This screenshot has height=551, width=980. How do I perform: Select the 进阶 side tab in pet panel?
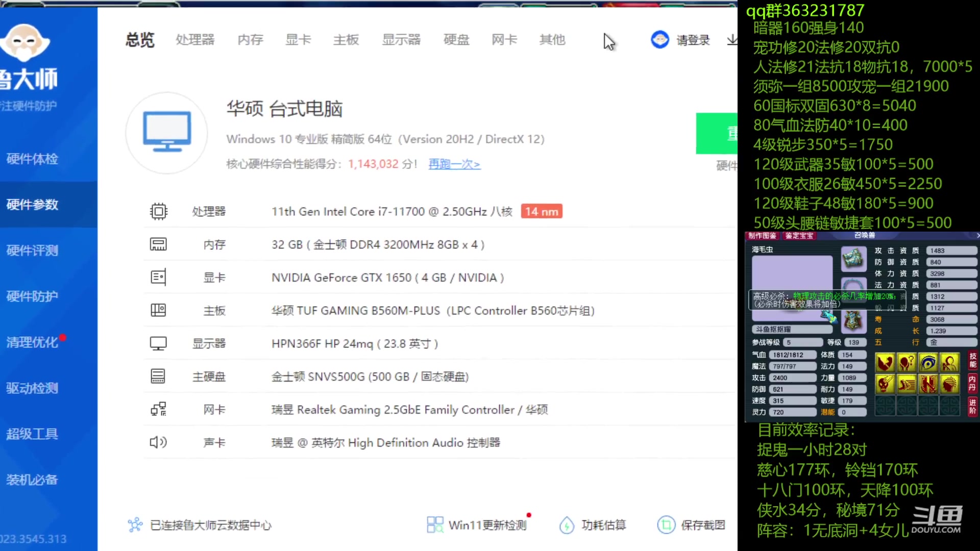(x=973, y=407)
